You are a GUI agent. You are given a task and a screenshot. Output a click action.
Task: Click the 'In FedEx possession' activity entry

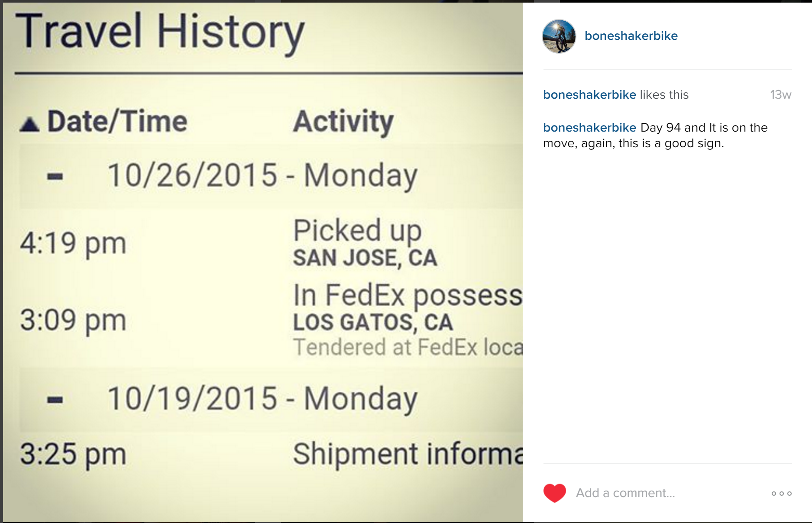click(x=407, y=295)
